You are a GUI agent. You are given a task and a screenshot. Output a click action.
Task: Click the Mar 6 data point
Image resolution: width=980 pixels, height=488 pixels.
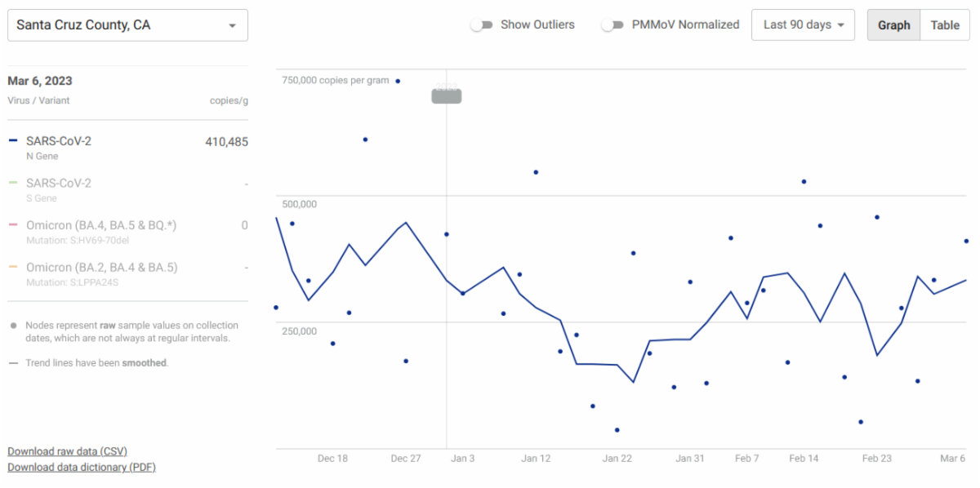click(x=966, y=242)
